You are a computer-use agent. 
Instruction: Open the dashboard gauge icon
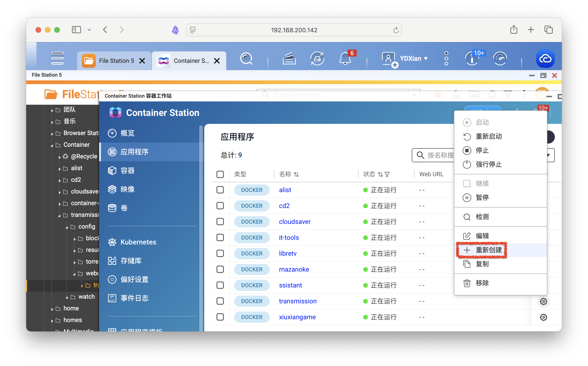[500, 58]
